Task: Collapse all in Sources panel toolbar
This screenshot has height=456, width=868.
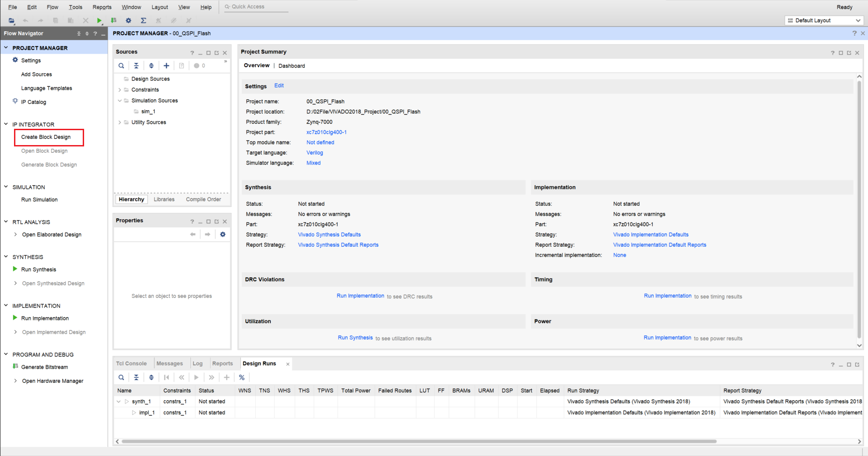Action: click(136, 66)
